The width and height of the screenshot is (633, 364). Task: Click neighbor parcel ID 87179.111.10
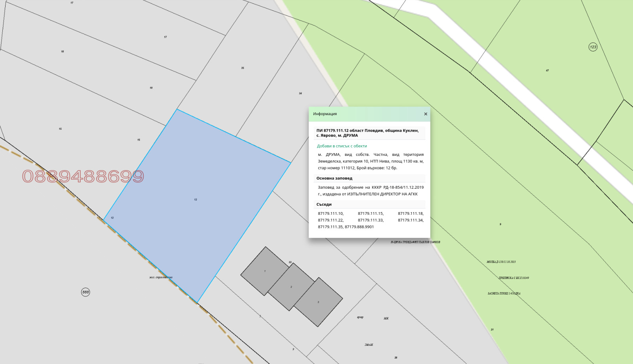(330, 214)
